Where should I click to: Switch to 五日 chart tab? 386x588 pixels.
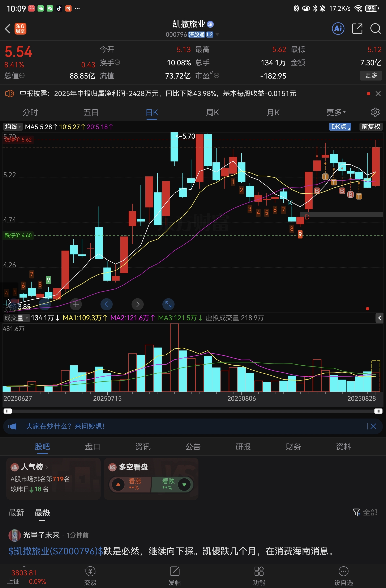(91, 112)
